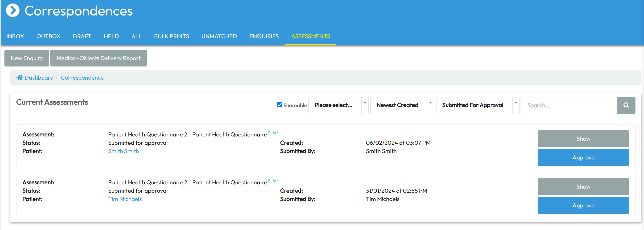Click the circular chevron icon beside Correspondences
Screen dimensions: 644x230
pos(13,10)
